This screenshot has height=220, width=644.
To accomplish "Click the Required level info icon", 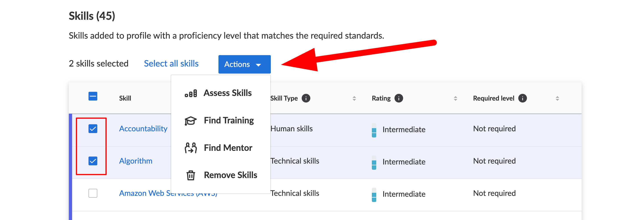I will pyautogui.click(x=522, y=98).
